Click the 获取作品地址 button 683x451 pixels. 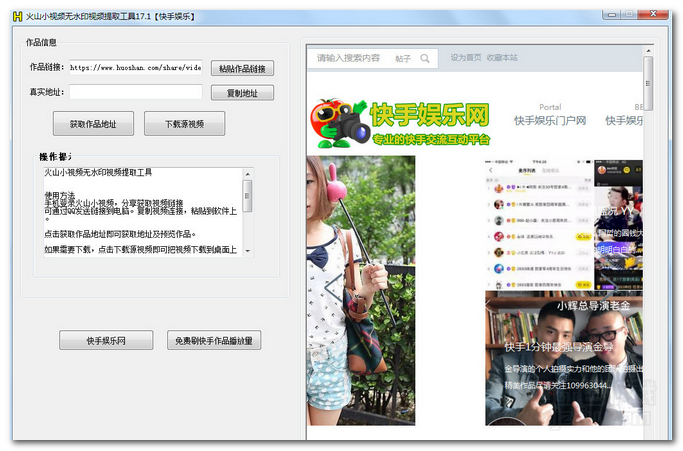(93, 124)
